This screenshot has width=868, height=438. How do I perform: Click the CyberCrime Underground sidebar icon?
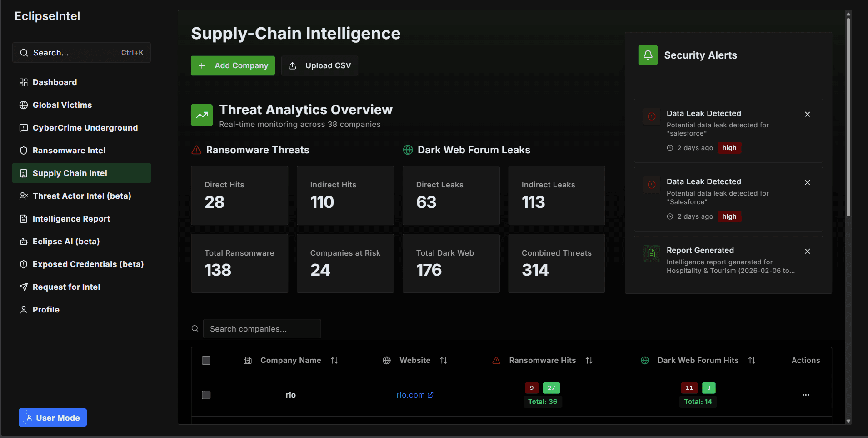coord(24,127)
